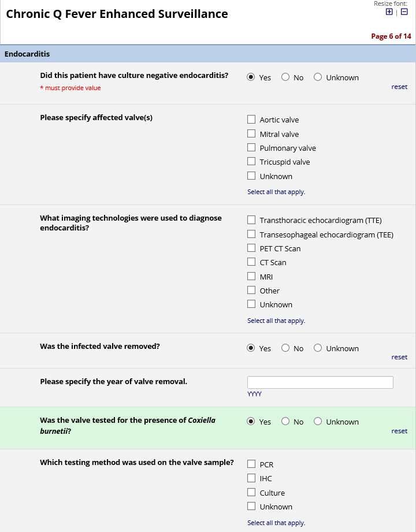Select PCR as valve testing method

[x=251, y=464]
